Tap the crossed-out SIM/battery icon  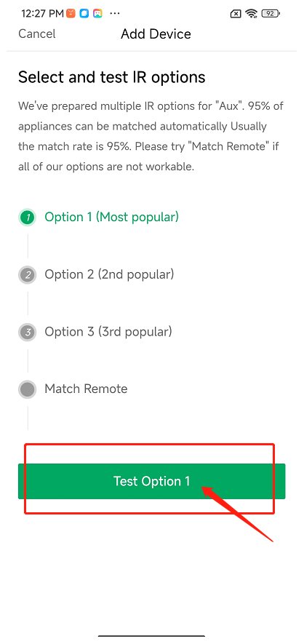236,14
